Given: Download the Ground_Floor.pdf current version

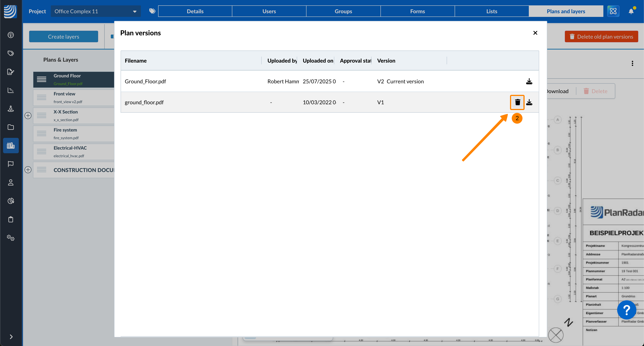Looking at the screenshot, I should tap(529, 81).
